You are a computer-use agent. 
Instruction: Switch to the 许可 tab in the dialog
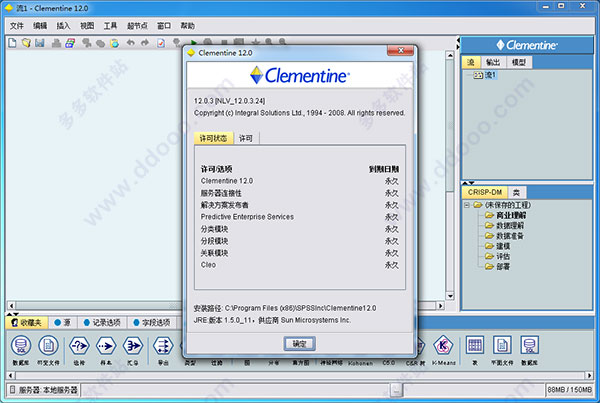click(246, 138)
